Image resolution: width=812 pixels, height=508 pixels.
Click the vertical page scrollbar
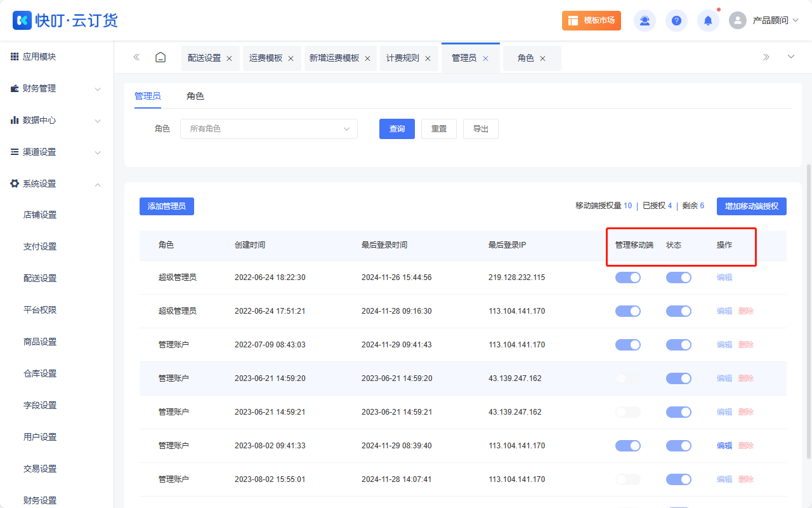(808, 311)
